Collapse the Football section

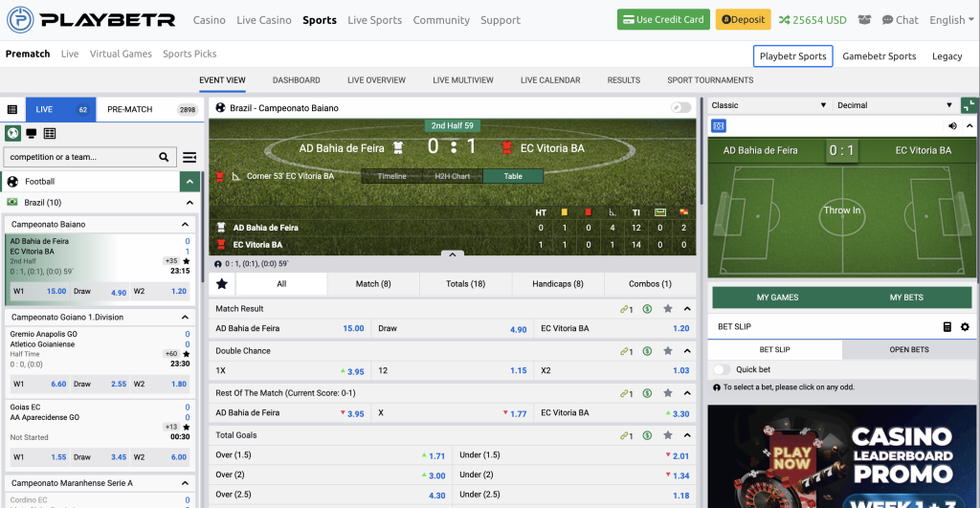(189, 182)
